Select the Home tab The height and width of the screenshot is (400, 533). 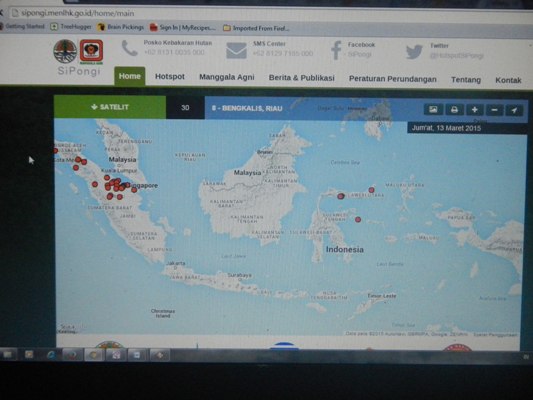(x=130, y=76)
